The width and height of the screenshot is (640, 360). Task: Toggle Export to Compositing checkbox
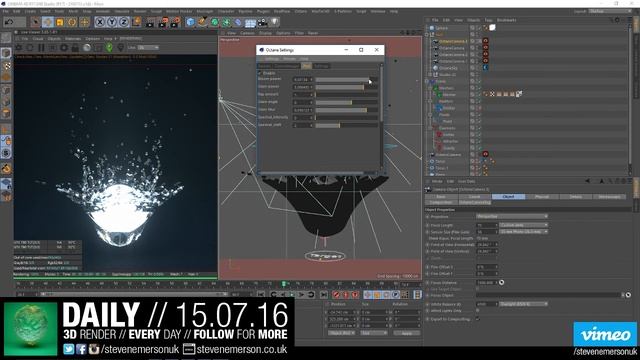[478, 319]
